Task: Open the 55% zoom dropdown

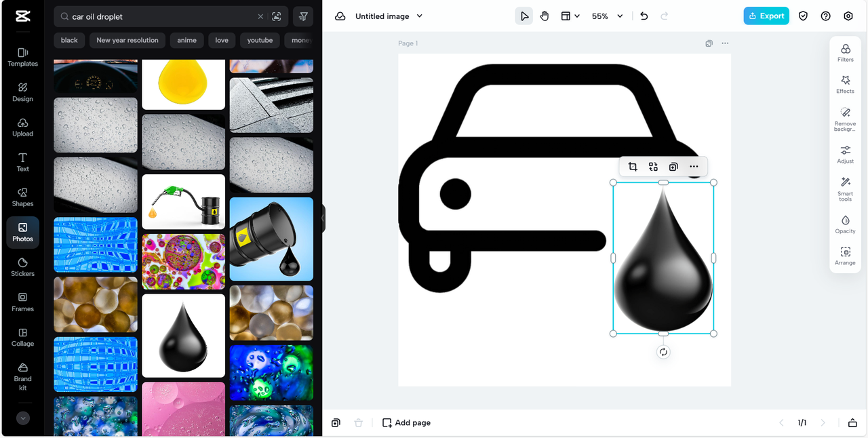Action: pyautogui.click(x=607, y=16)
